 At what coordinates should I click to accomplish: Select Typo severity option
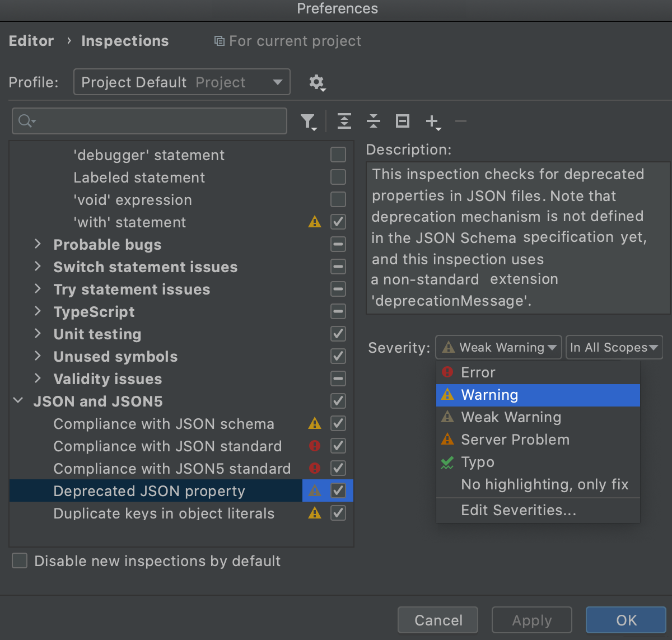pyautogui.click(x=538, y=463)
